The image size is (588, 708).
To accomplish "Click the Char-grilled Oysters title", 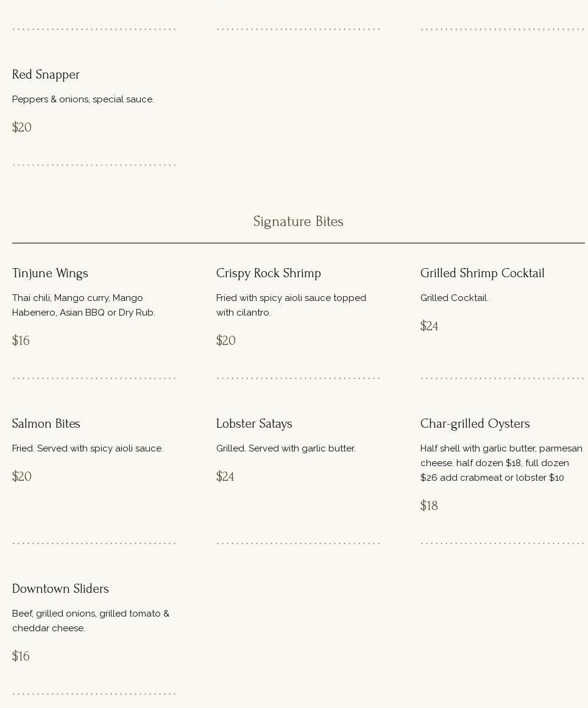I will coord(475,423).
